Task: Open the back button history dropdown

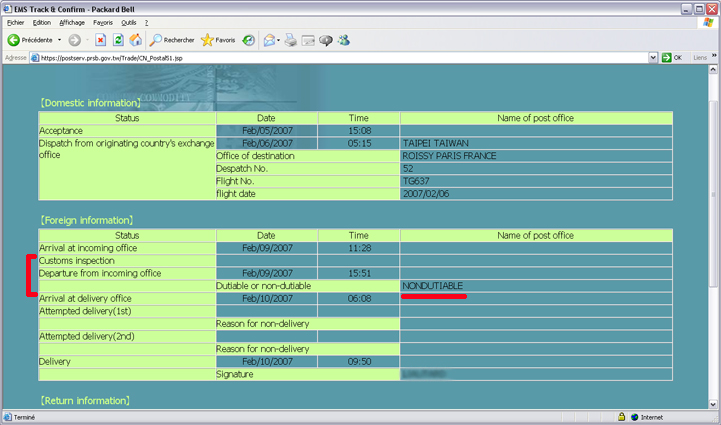Action: click(x=59, y=40)
